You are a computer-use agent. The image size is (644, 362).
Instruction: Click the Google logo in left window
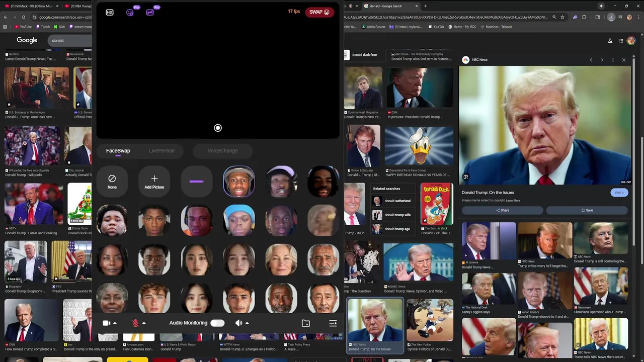pos(27,40)
